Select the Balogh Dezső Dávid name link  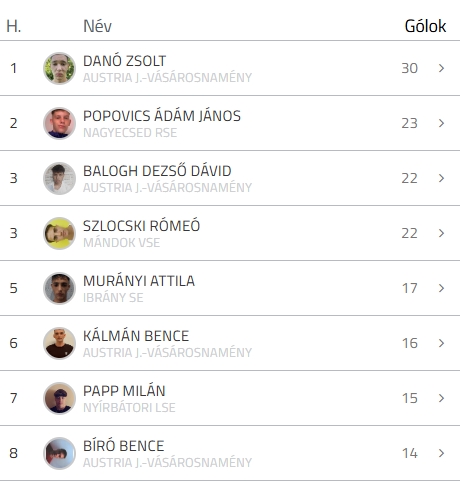(x=157, y=171)
